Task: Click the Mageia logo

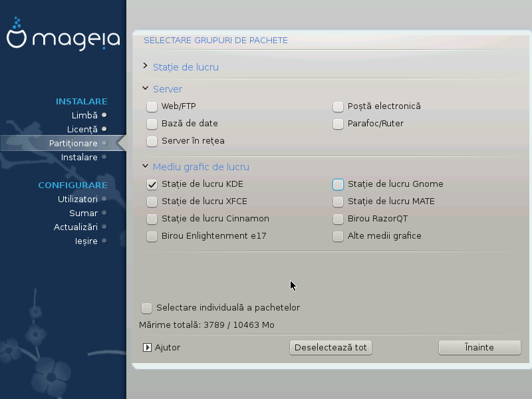Action: tap(63, 34)
